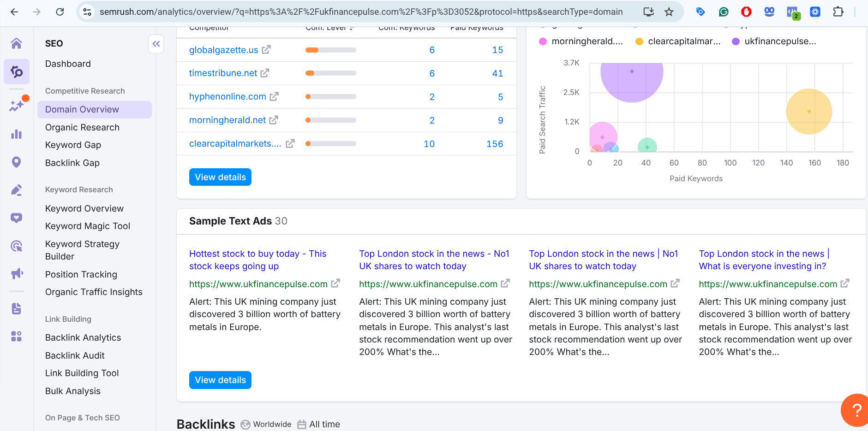Screen dimensions: 868x431
Task: Click the apps grid icon in sidebar
Action: (17, 337)
